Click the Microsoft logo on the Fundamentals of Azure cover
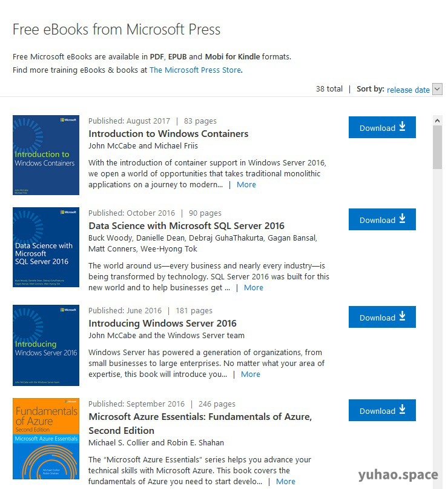The image size is (448, 489). point(70,401)
